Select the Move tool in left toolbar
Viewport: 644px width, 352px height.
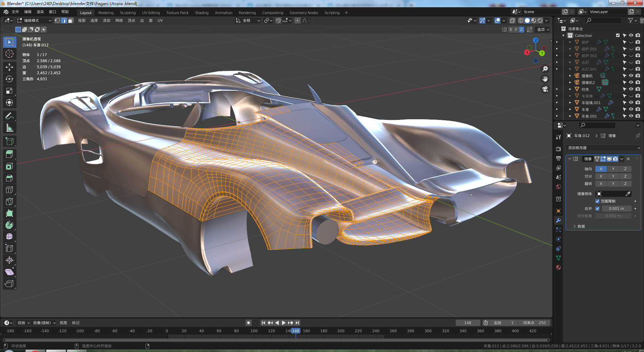[x=9, y=67]
